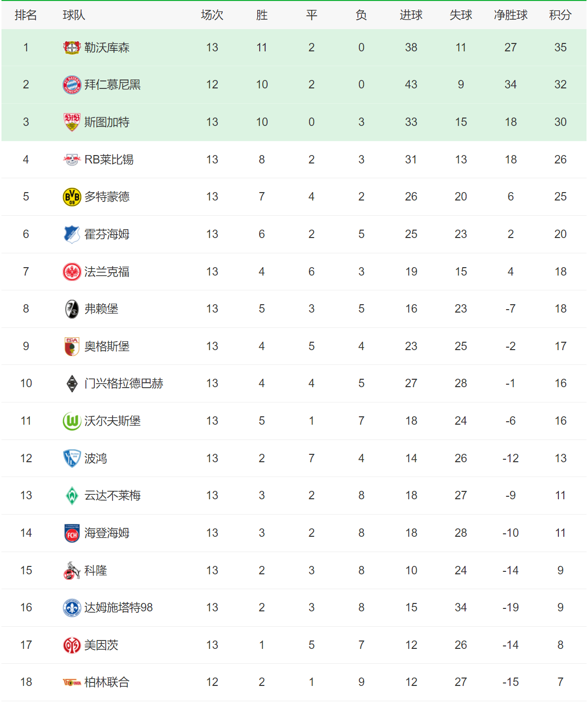Open the 门兴格拉德巴赫 team page

[x=123, y=384]
